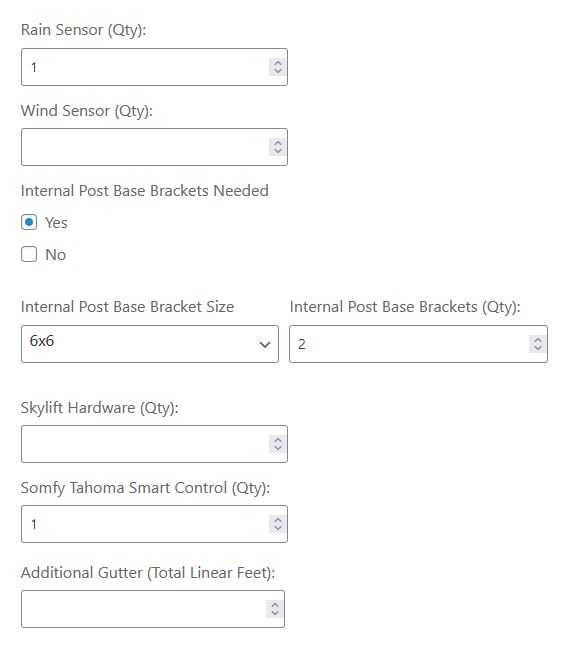Click the Internal Post Base Brackets quantity field
This screenshot has height=656, width=577.
418,344
